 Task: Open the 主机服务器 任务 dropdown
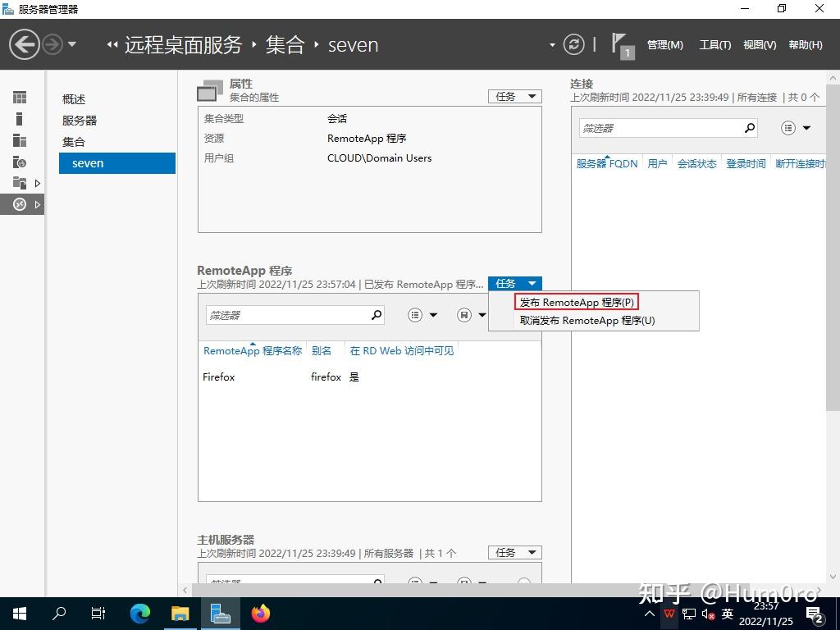tap(515, 552)
